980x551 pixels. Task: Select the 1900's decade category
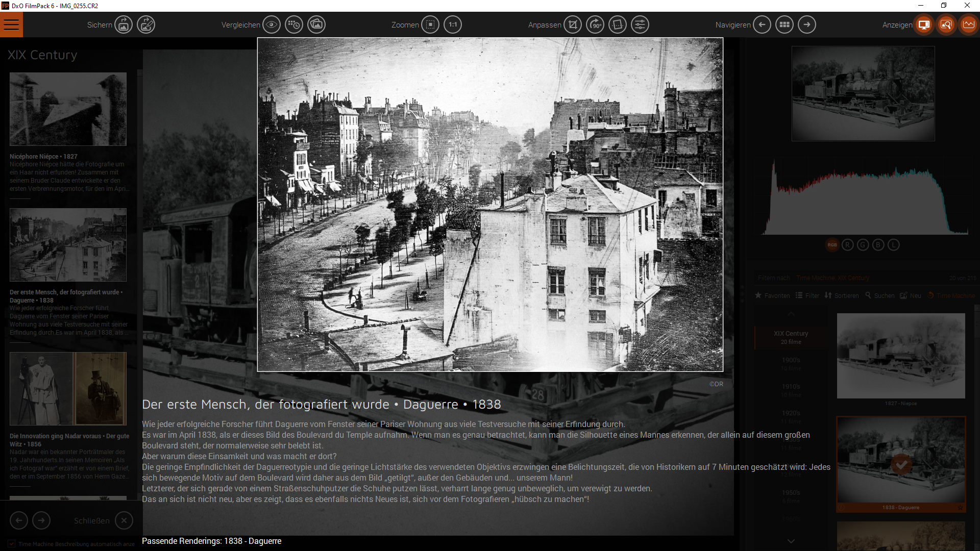coord(791,364)
